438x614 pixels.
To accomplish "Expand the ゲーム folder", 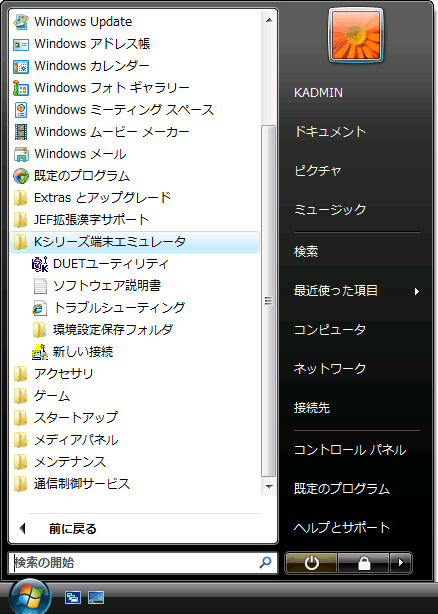I will click(x=135, y=396).
